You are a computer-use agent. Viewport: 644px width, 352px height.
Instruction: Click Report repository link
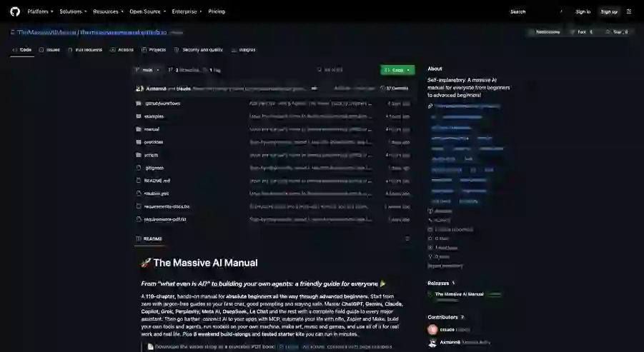click(x=445, y=266)
